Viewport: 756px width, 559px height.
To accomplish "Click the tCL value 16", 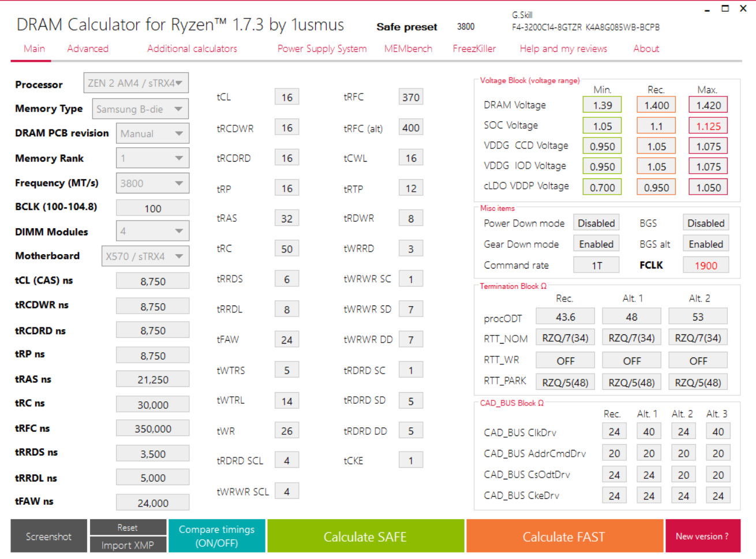I will tap(287, 97).
